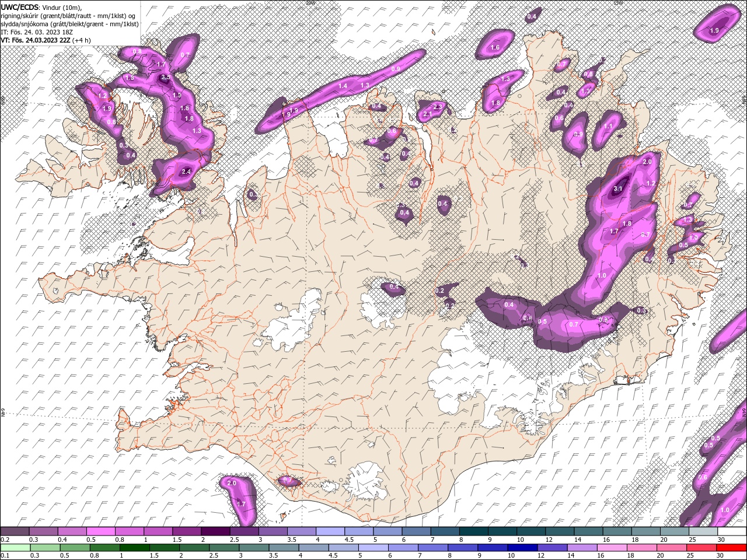Pick the 14 violet swatch in the lower scale
Screen dimensions: 747x560
point(582,547)
